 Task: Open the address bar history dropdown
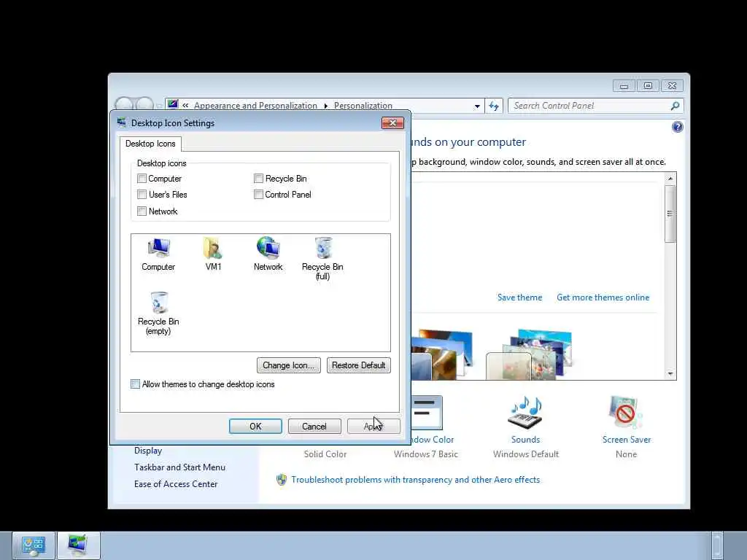(477, 106)
